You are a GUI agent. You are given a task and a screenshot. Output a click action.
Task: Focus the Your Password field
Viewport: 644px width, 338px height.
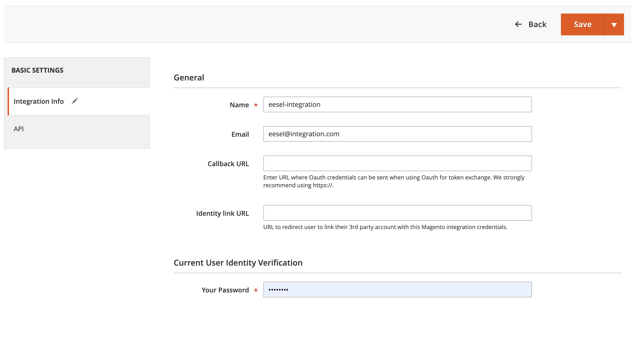click(x=397, y=290)
